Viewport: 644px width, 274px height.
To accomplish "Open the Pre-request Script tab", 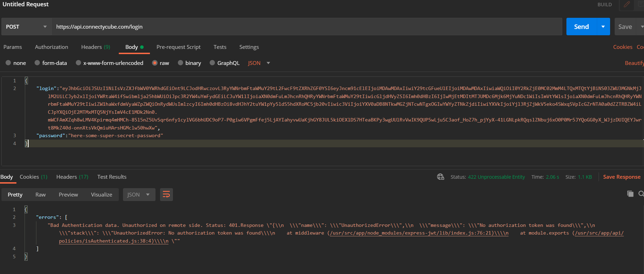I will [179, 47].
